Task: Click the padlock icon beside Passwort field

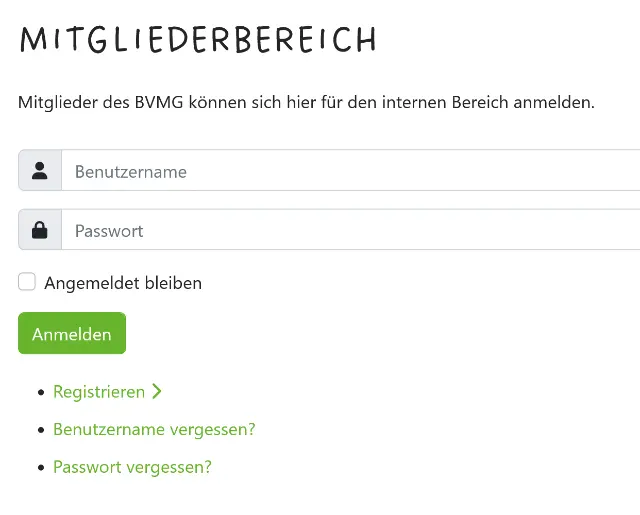Action: coord(40,230)
